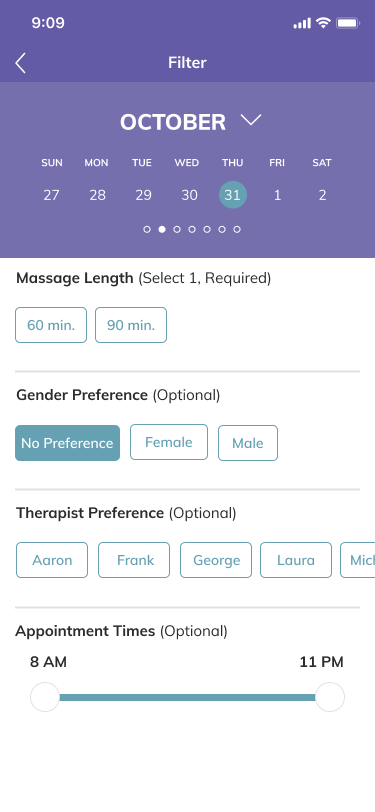Viewport: 375px width, 812px height.
Task: Click the 11 PM slider handle
Action: pyautogui.click(x=330, y=697)
